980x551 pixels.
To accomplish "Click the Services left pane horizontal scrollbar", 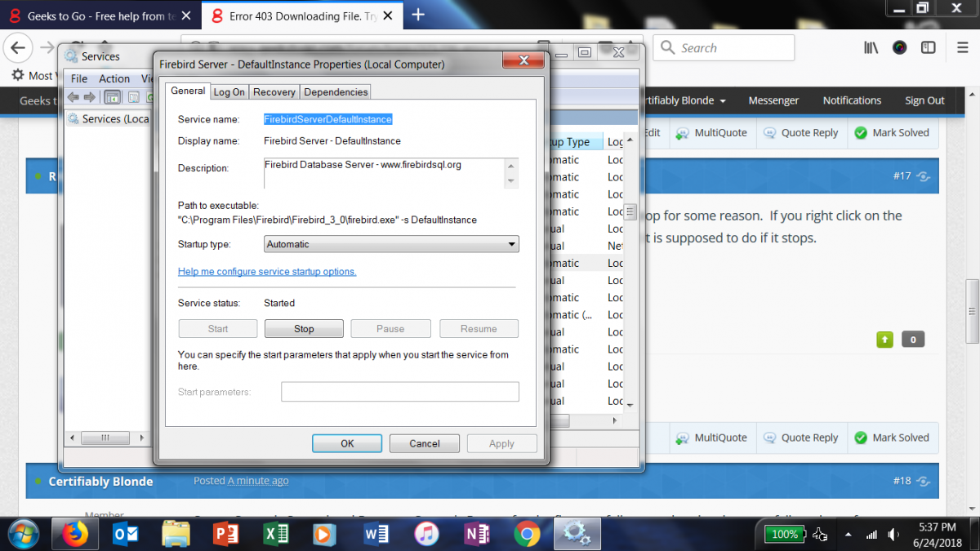I will click(x=105, y=438).
